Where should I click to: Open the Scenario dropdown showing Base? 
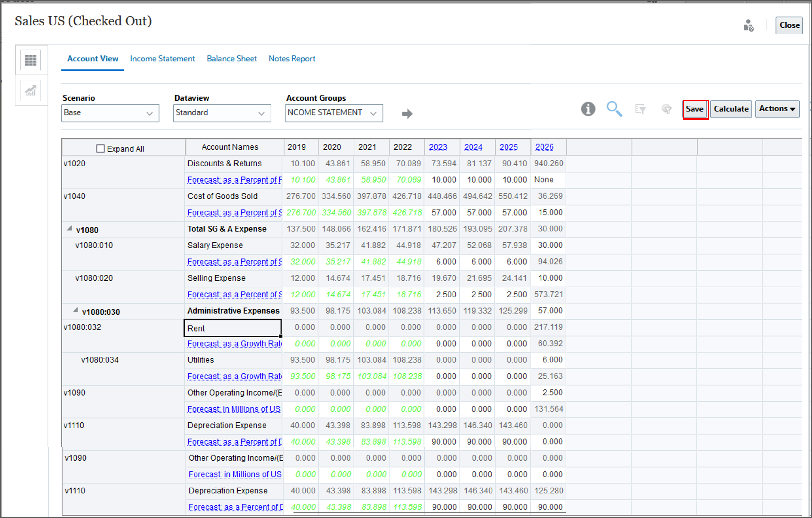110,113
